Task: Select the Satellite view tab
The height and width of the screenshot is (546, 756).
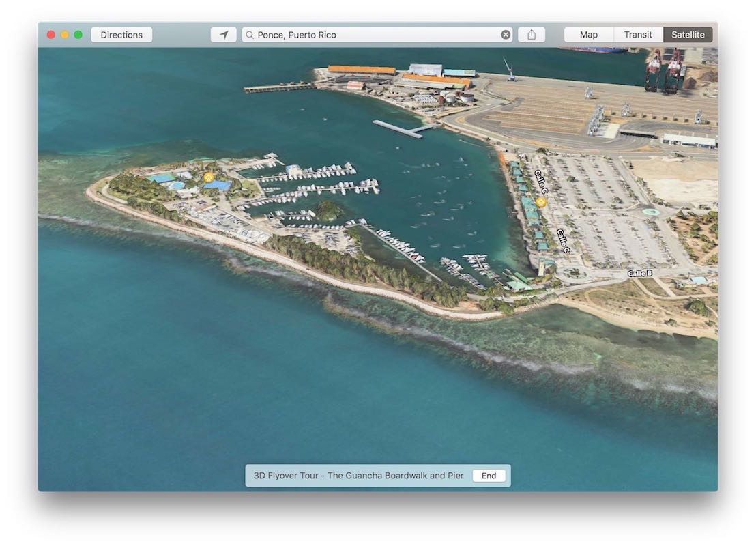Action: [688, 35]
